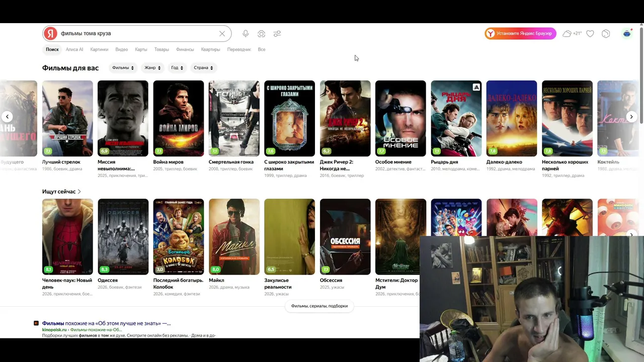
Task: Expand the Страна filter dropdown
Action: click(x=203, y=68)
